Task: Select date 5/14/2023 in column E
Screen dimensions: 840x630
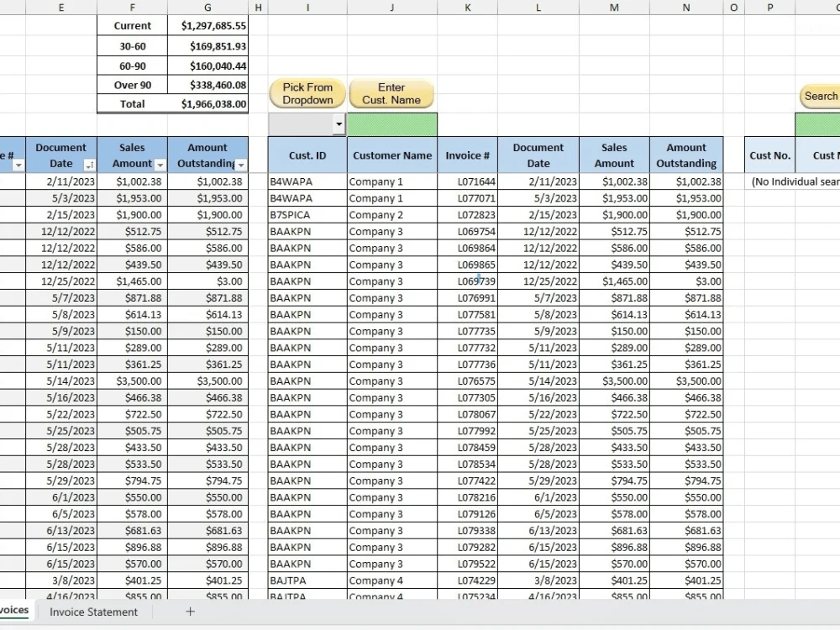Action: (61, 381)
